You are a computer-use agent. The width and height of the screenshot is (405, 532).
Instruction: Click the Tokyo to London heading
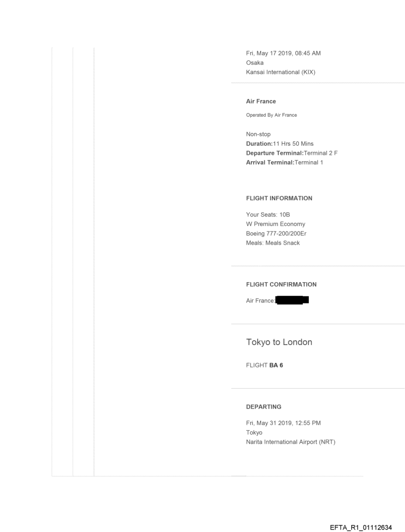coord(279,342)
